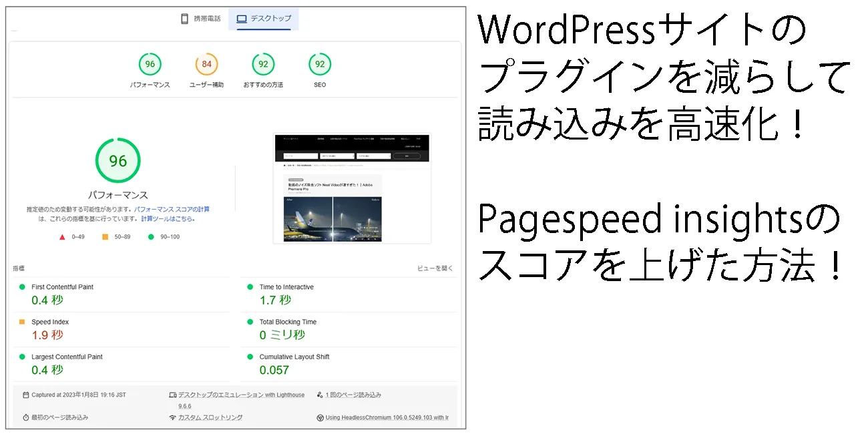Select the Speed Index metric label
The height and width of the screenshot is (436, 868).
click(x=50, y=322)
